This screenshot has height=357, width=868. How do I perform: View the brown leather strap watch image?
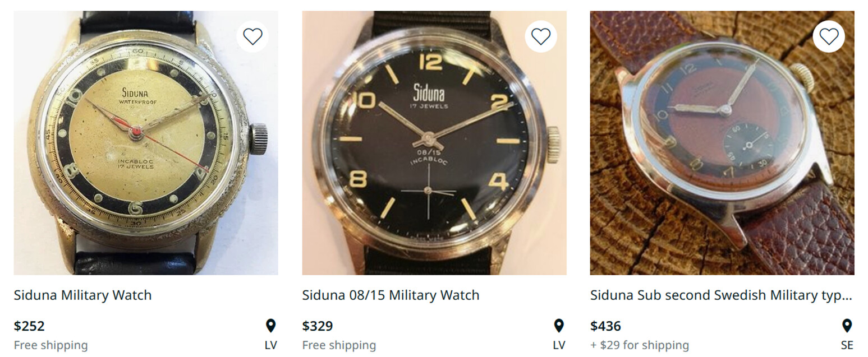click(722, 143)
